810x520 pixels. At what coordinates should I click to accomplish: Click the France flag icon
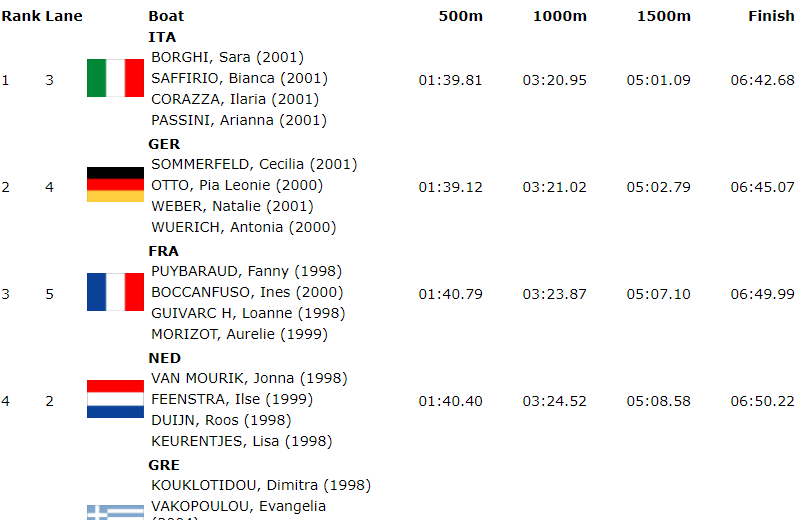[115, 292]
